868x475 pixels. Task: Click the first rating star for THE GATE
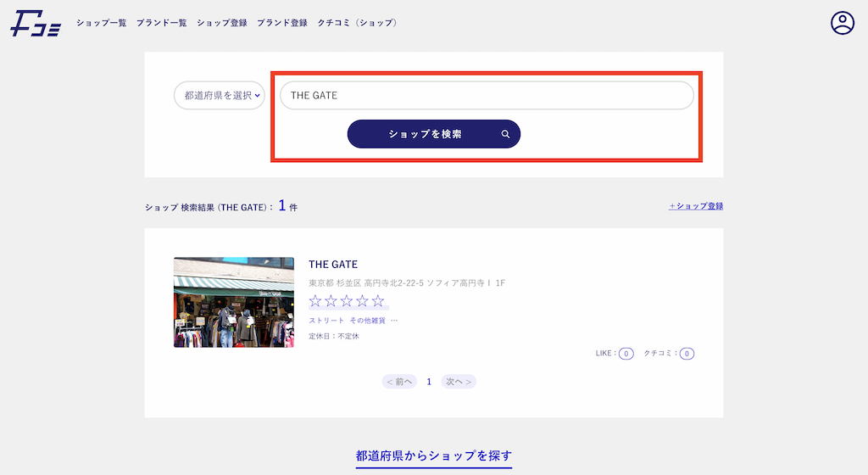[315, 301]
